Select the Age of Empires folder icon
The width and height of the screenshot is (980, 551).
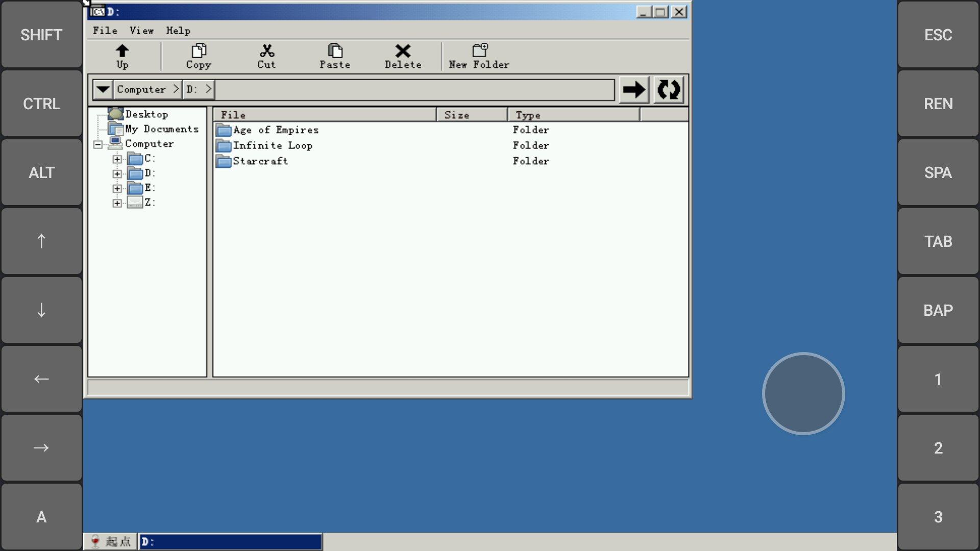point(224,130)
